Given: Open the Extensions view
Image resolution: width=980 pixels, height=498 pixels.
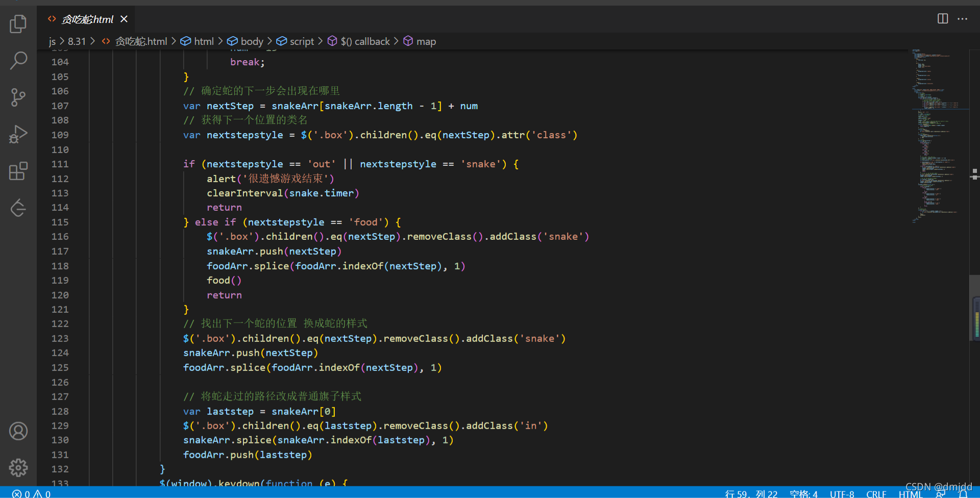Looking at the screenshot, I should click(18, 171).
